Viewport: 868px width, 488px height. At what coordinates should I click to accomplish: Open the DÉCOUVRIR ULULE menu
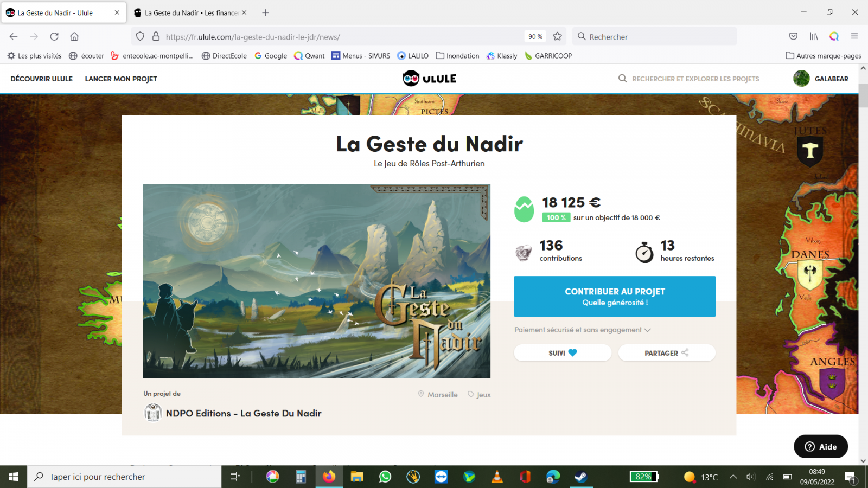42,79
